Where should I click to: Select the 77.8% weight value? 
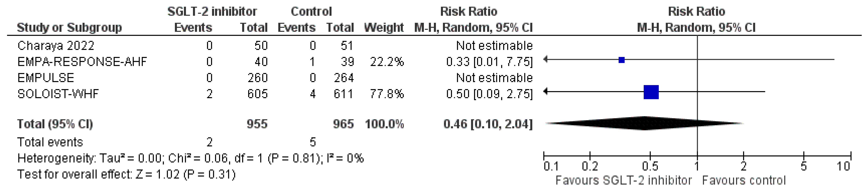[x=387, y=93]
